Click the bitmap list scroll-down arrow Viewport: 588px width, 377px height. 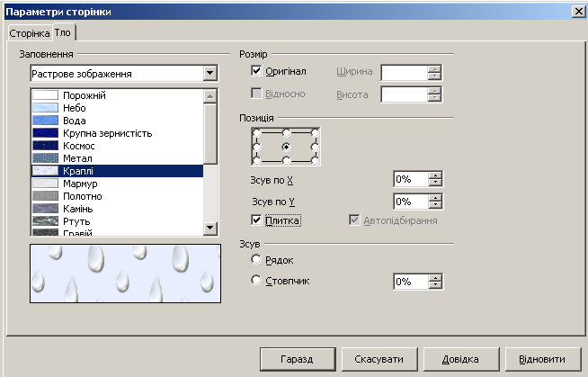pos(210,228)
